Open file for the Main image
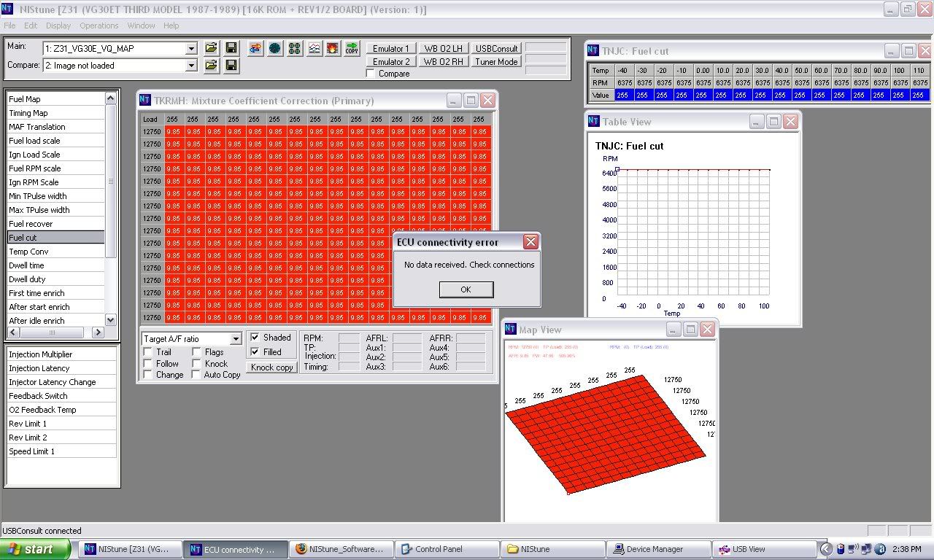Screen dimensions: 934x560 [211, 48]
